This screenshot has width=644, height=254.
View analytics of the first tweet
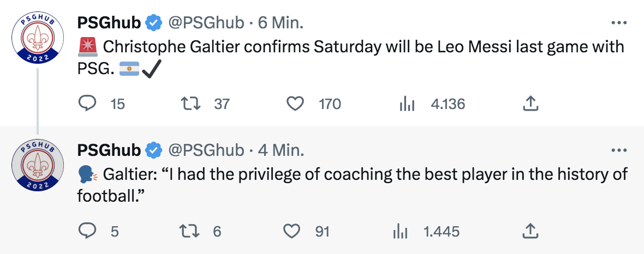click(407, 104)
